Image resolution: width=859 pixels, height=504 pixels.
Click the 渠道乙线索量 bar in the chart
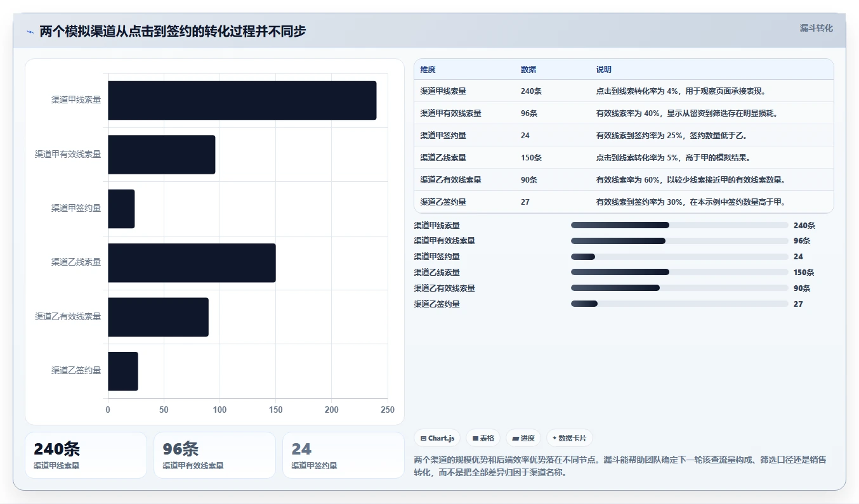[x=192, y=262]
